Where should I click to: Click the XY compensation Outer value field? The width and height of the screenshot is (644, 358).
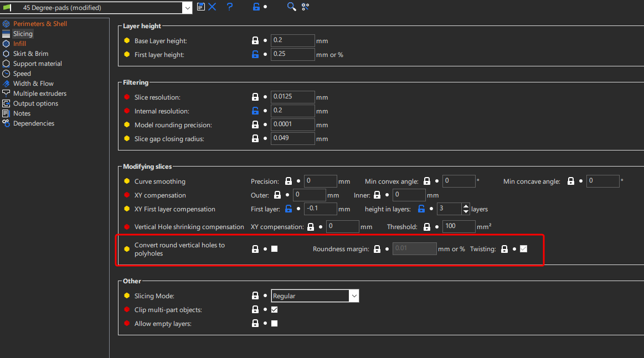[x=310, y=195]
